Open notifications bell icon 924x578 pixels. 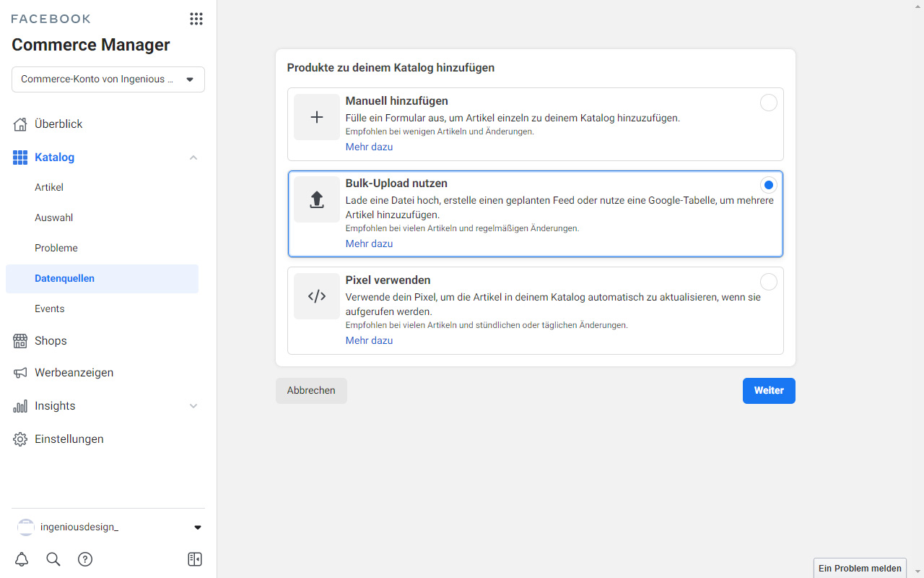(22, 559)
